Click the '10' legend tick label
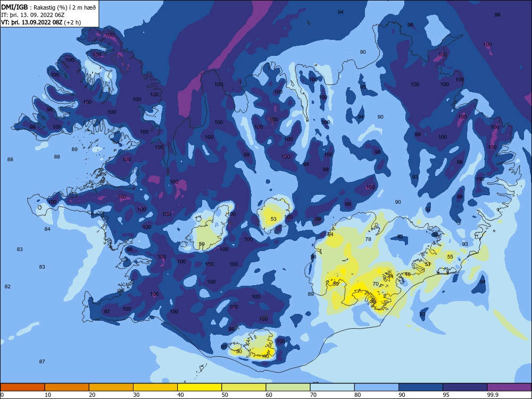 coord(48,395)
